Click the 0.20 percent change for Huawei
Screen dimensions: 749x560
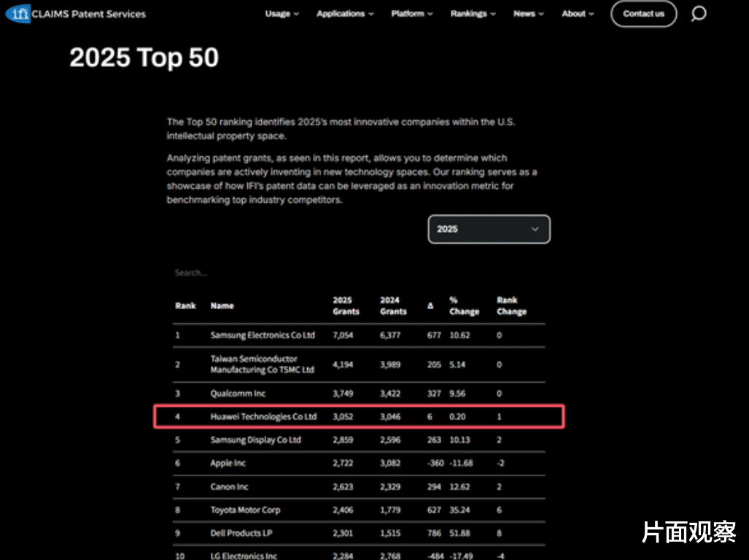coord(457,417)
